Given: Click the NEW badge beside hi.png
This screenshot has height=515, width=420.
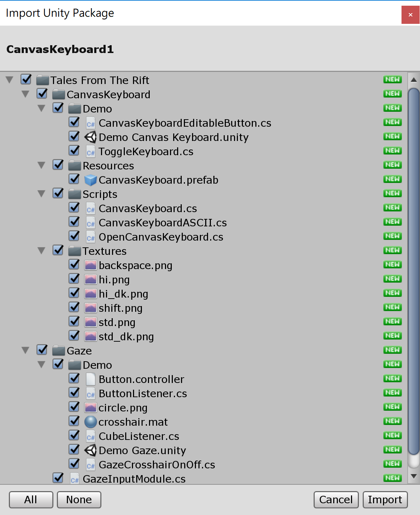Looking at the screenshot, I should tap(392, 278).
